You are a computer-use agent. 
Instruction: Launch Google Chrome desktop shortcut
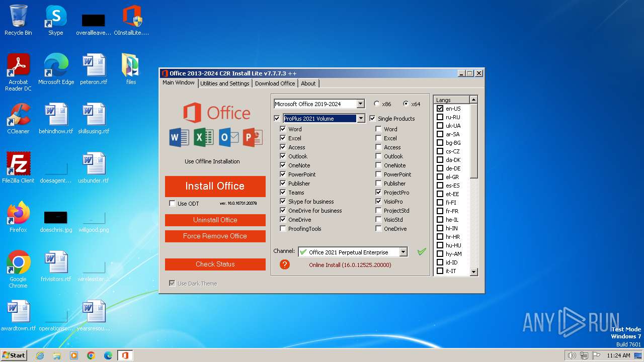18,269
